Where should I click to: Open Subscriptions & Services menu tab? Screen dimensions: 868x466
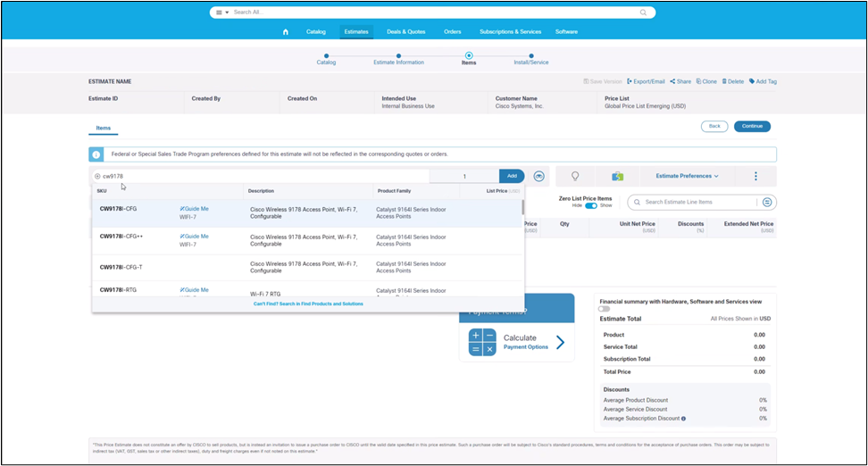pyautogui.click(x=511, y=31)
